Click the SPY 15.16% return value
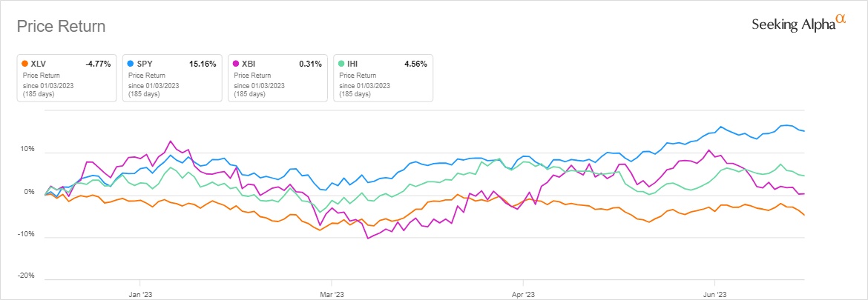 tap(202, 64)
